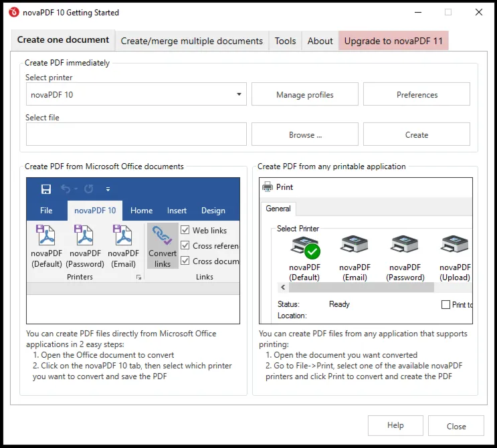Click the Browse button

[x=305, y=134]
